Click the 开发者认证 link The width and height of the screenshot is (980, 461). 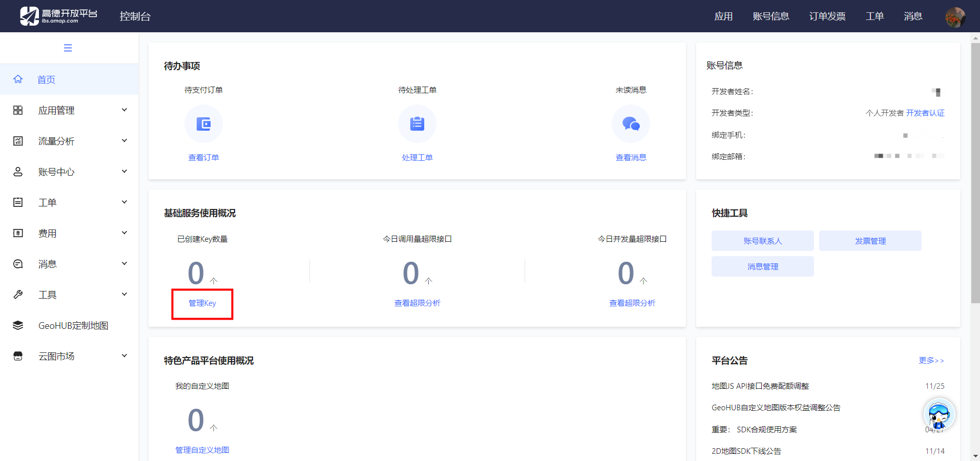[925, 113]
